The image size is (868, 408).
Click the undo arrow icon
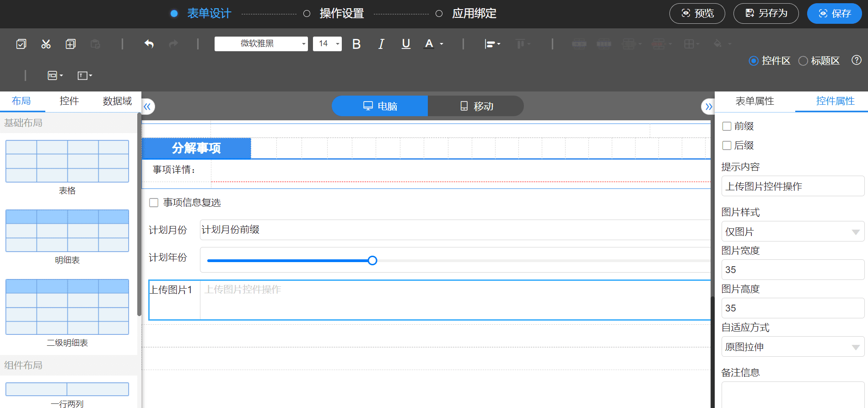point(149,44)
